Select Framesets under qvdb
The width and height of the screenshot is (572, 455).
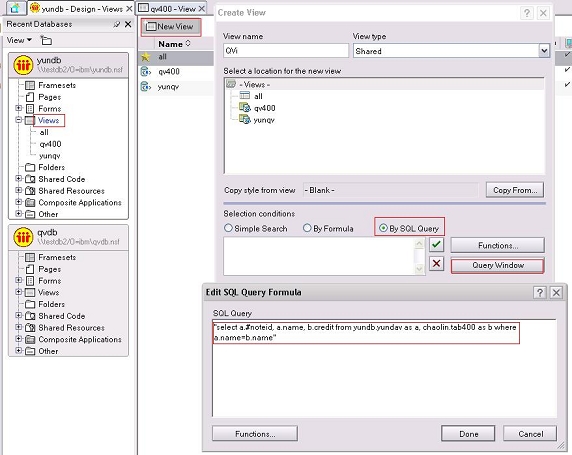57,258
